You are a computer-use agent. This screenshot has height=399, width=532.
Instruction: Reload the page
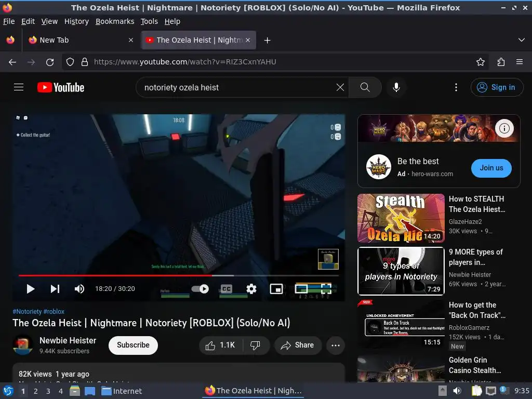pyautogui.click(x=50, y=62)
